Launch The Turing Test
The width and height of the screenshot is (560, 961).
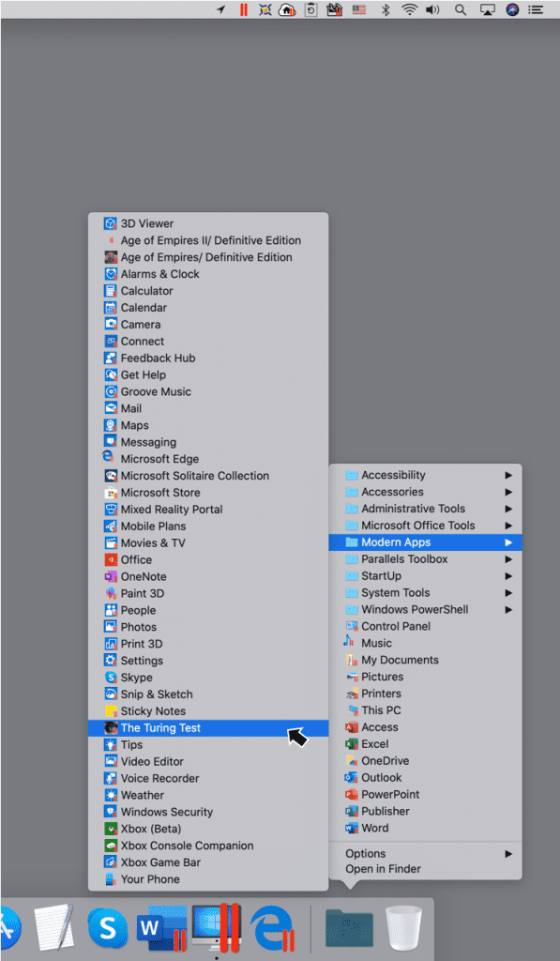point(208,728)
